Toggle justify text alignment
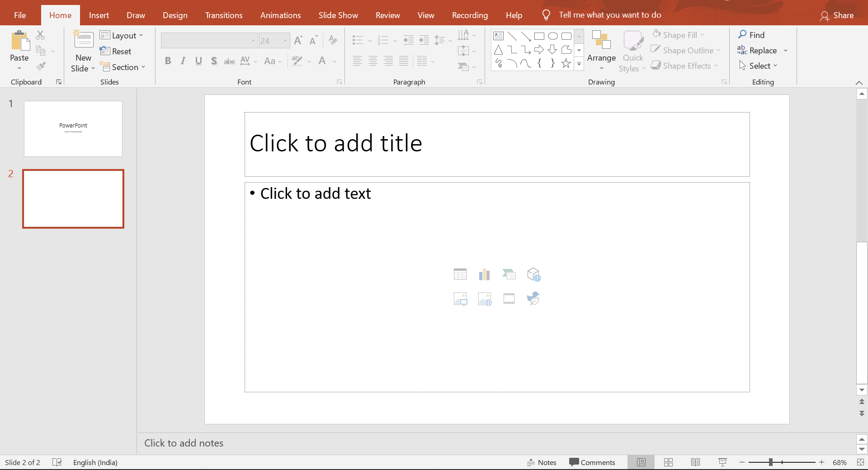The width and height of the screenshot is (868, 470). coord(404,61)
